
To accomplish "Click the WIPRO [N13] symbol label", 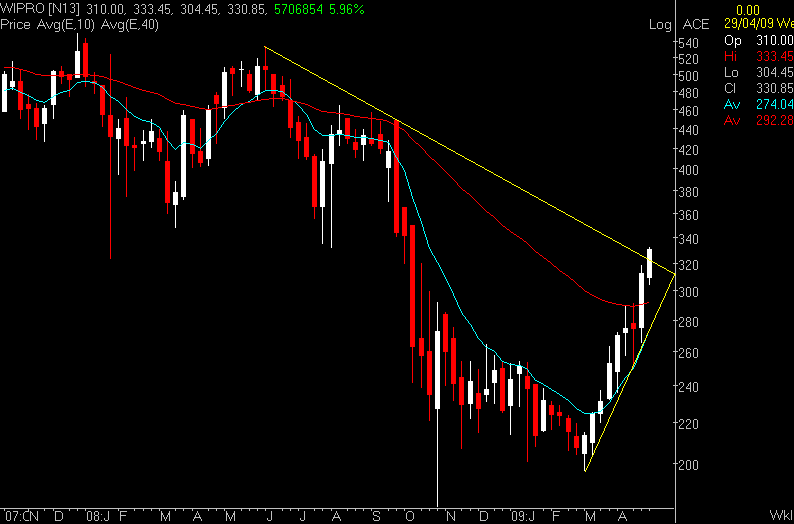I will coord(40,9).
